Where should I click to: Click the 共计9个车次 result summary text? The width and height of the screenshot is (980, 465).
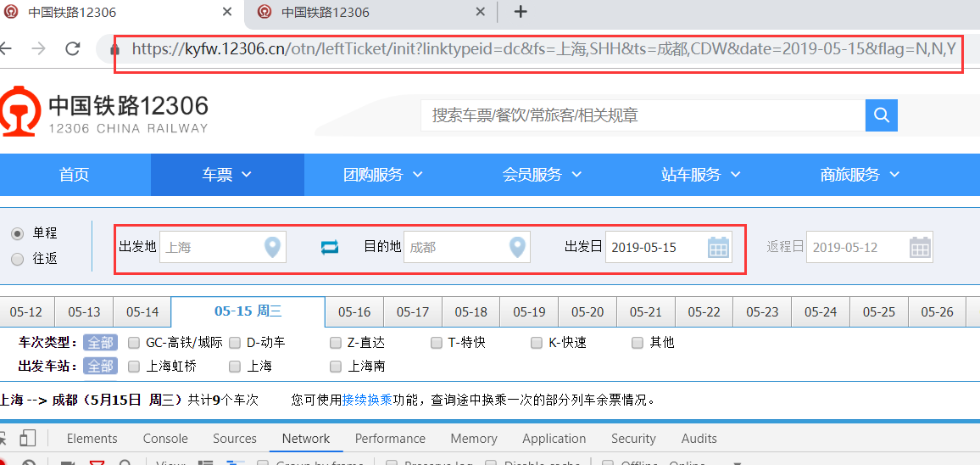click(223, 400)
